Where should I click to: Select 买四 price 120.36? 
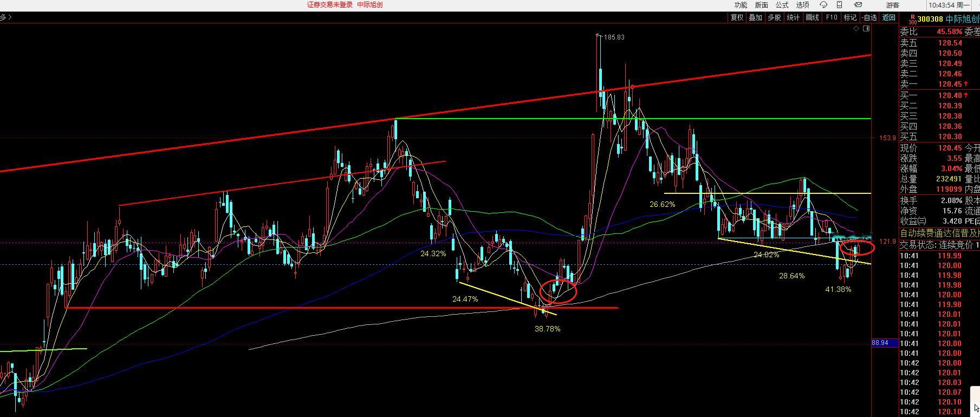(x=950, y=126)
